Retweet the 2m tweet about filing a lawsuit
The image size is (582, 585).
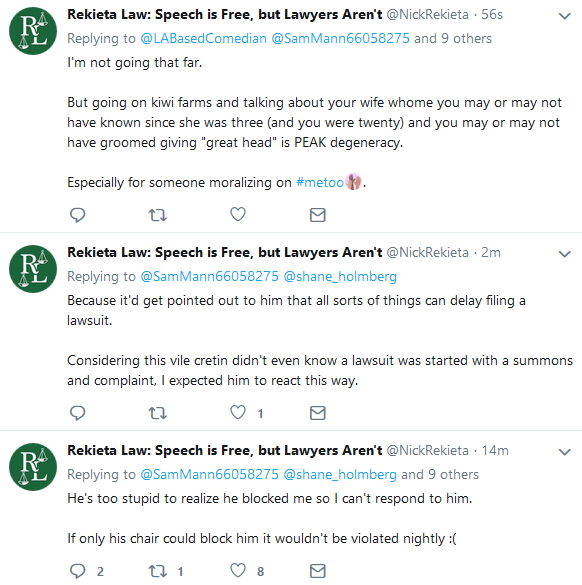(x=157, y=413)
